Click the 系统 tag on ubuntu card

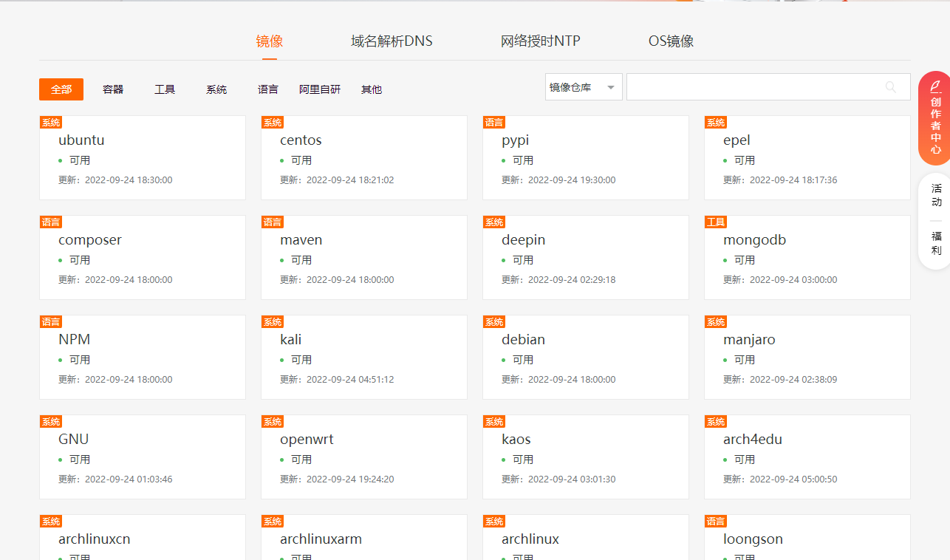(x=51, y=123)
